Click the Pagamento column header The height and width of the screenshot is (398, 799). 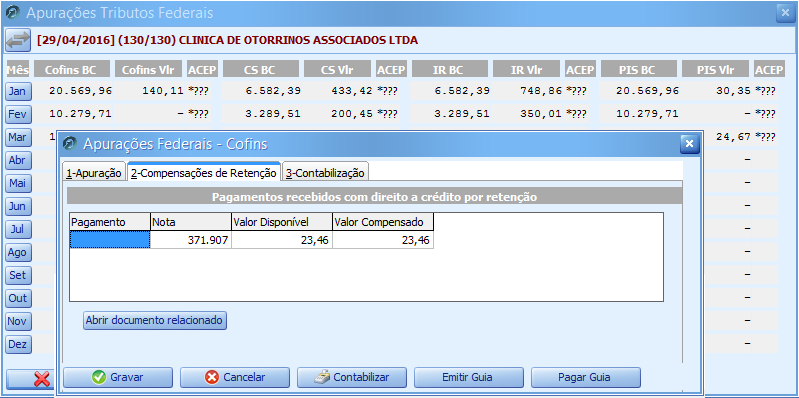[x=110, y=222]
